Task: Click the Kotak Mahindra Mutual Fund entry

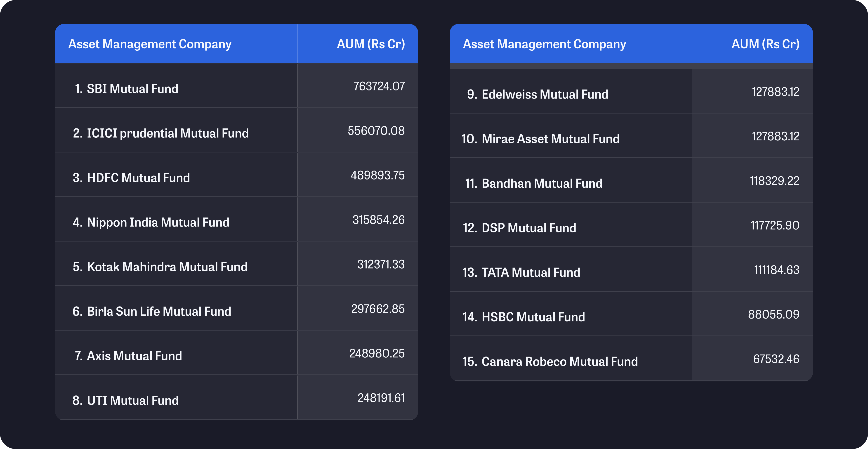Action: (x=167, y=267)
